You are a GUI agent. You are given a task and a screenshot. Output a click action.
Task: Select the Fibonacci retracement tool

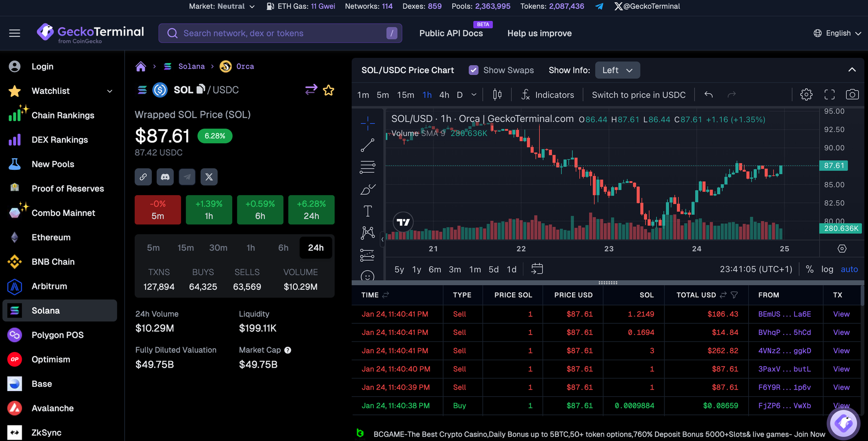click(368, 167)
